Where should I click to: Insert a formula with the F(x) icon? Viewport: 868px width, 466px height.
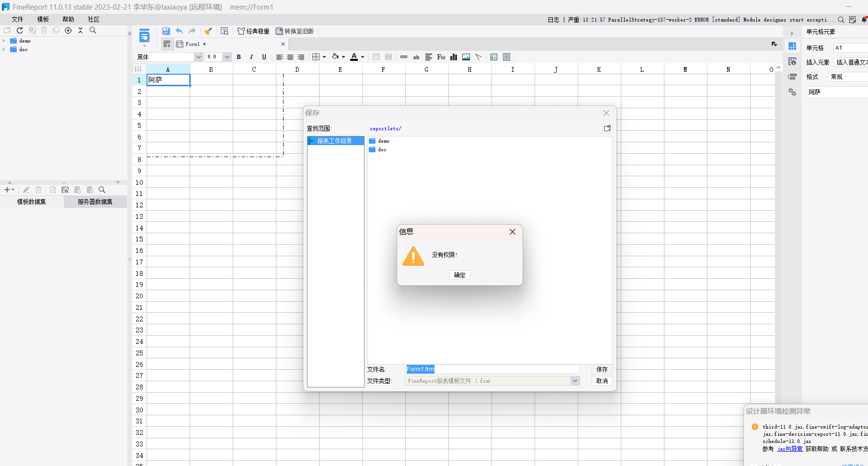pos(441,57)
